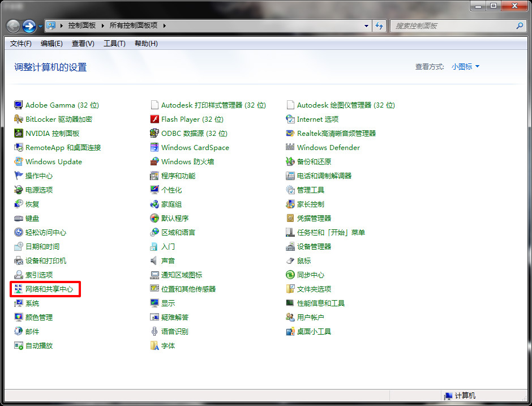Viewport: 532px width, 406px height.
Task: Open the Windows Defender icon
Action: [x=290, y=147]
